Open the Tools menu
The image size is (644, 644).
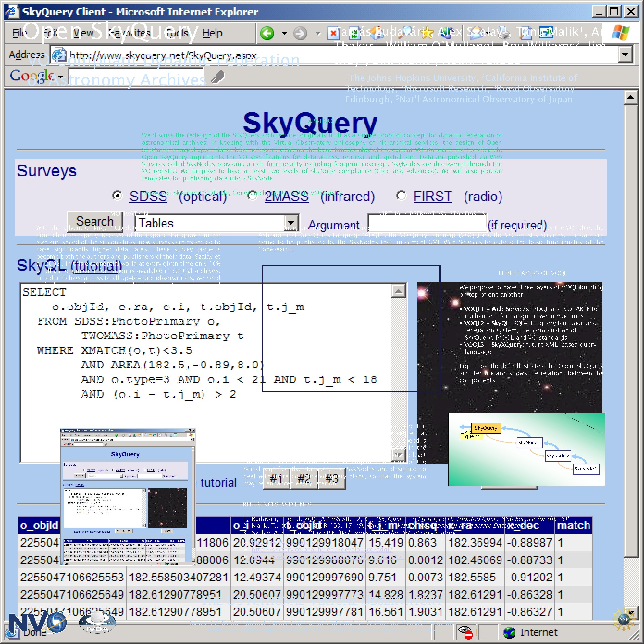(x=177, y=33)
